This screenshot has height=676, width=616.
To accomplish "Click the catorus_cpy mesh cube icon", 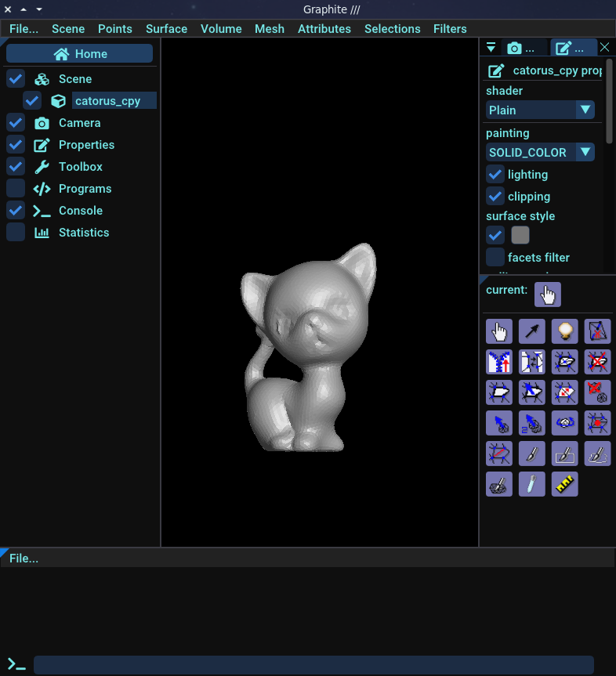I will click(x=58, y=101).
